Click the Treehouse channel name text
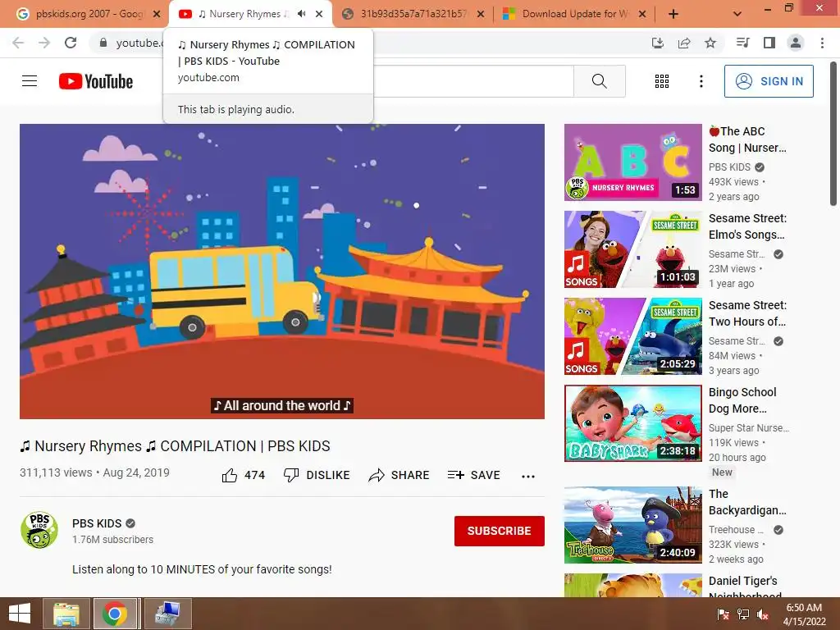 click(736, 529)
